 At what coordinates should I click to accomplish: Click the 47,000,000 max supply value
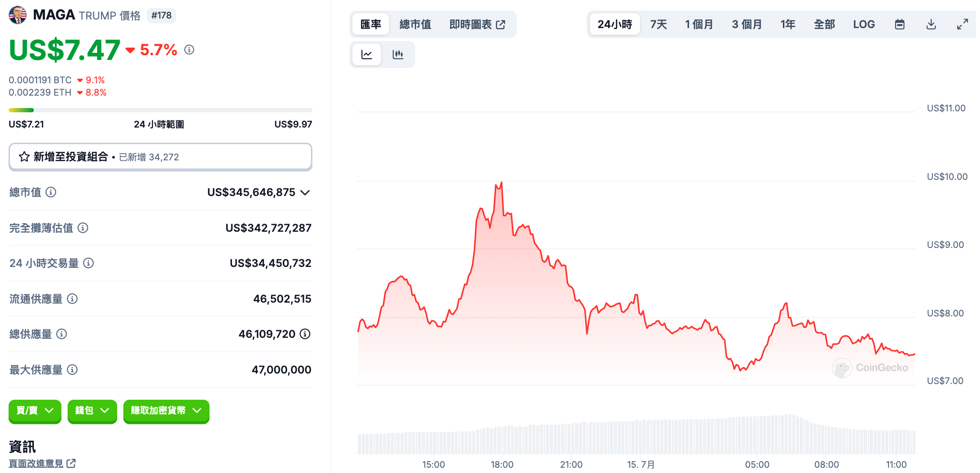point(281,370)
